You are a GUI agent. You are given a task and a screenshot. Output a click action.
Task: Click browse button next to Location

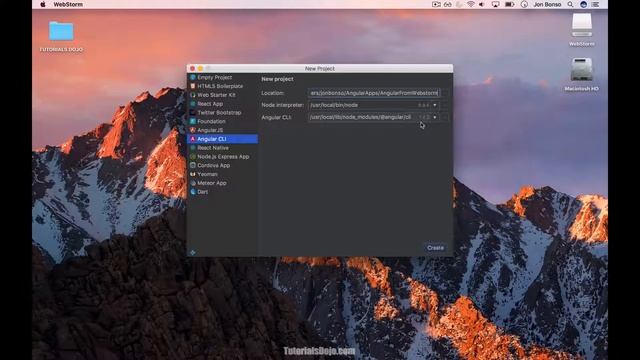click(445, 93)
